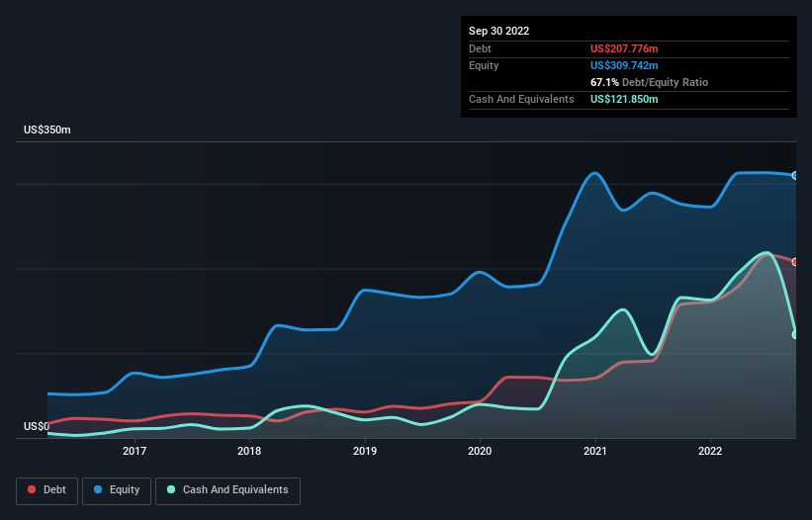Click the US$0 y-axis label

37,426
